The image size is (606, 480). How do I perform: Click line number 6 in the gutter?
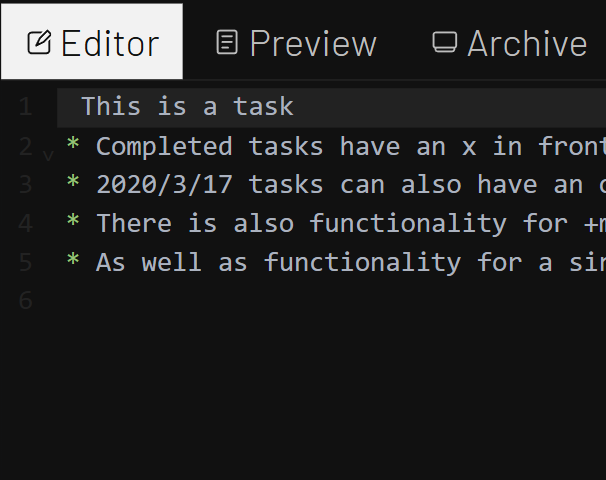tap(25, 300)
